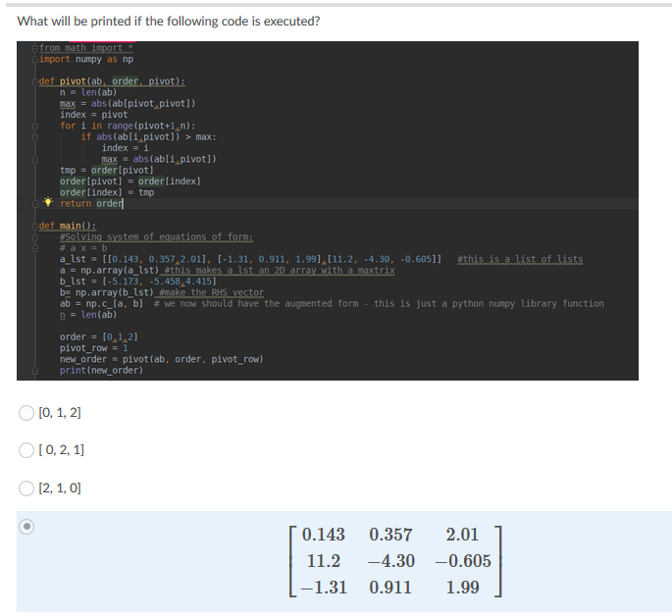The image size is (672, 616).
Task: Click the answer label text [ 0, 2, 1]
Action: pos(61,450)
